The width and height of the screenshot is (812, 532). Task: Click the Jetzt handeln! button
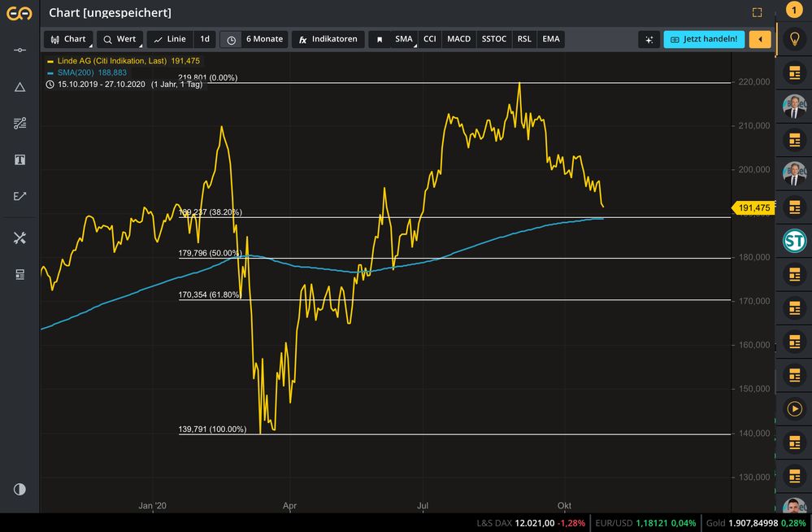[704, 39]
